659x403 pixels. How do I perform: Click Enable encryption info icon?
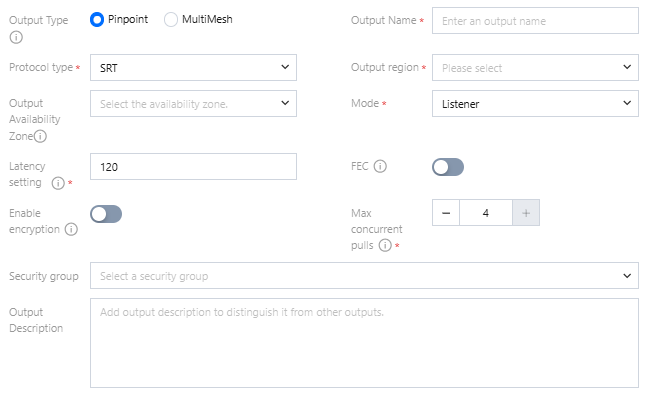point(71,229)
